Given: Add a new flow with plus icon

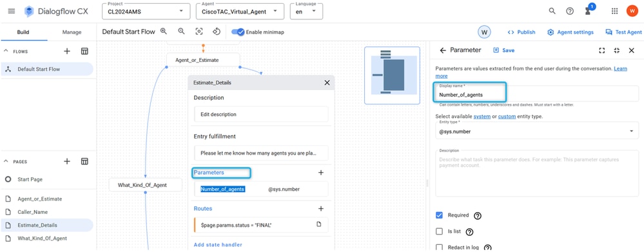Looking at the screenshot, I should pyautogui.click(x=67, y=51).
